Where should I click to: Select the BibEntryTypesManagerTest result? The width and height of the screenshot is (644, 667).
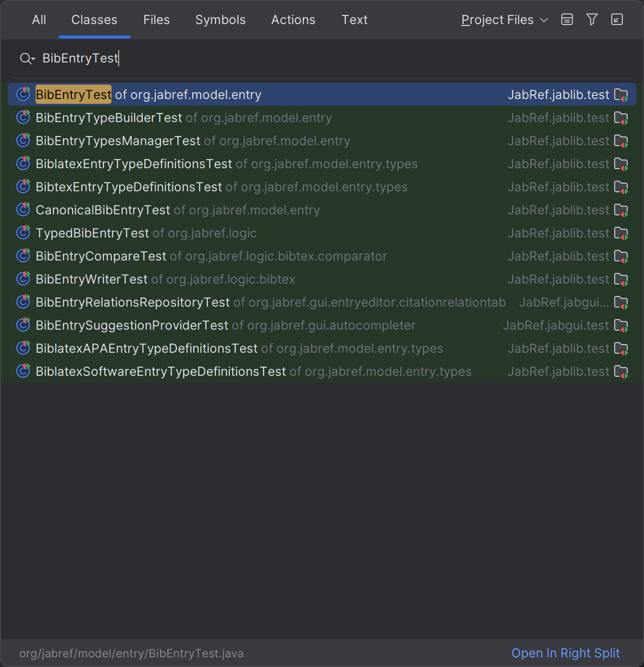tap(322, 141)
